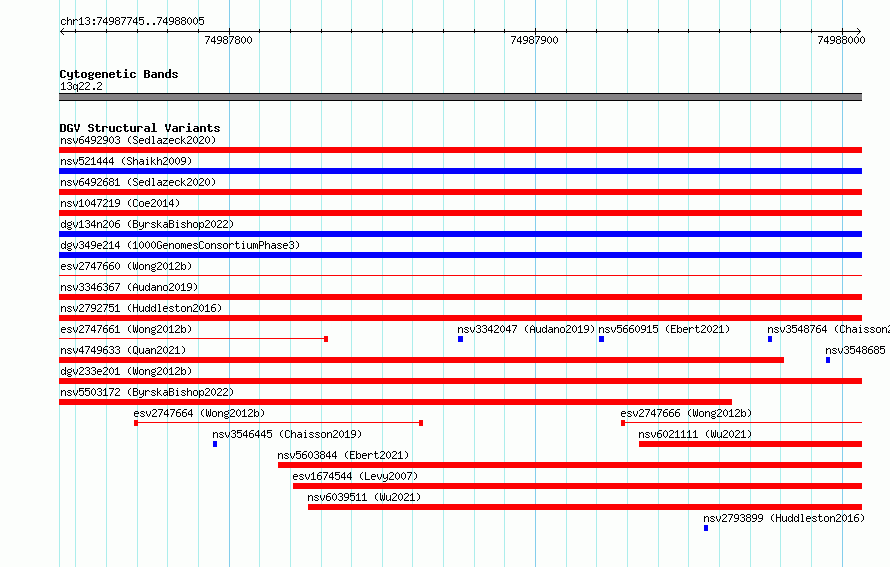This screenshot has height=567, width=890.
Task: Click the nsv3342047 (Audano2019) label
Action: coord(526,329)
